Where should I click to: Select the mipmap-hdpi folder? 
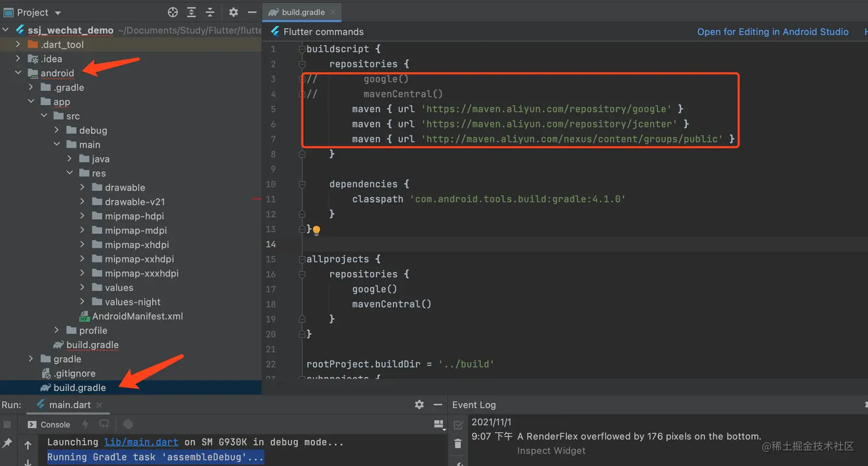click(x=134, y=216)
